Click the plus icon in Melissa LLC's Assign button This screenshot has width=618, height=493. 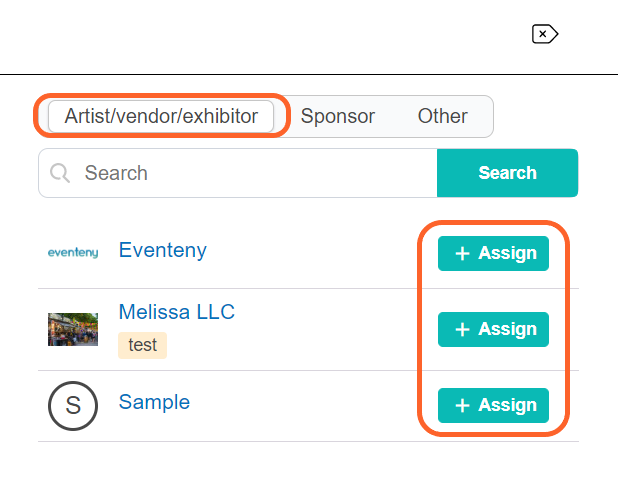[x=462, y=329]
